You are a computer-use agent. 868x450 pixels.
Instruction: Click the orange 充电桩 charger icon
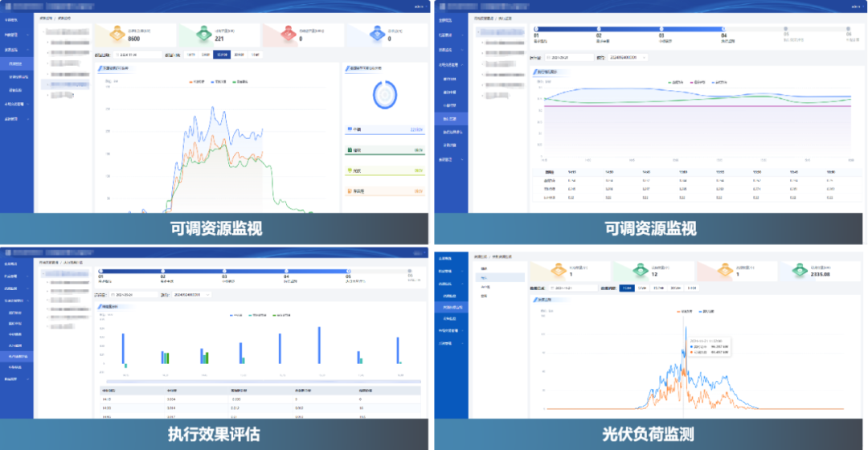350,191
